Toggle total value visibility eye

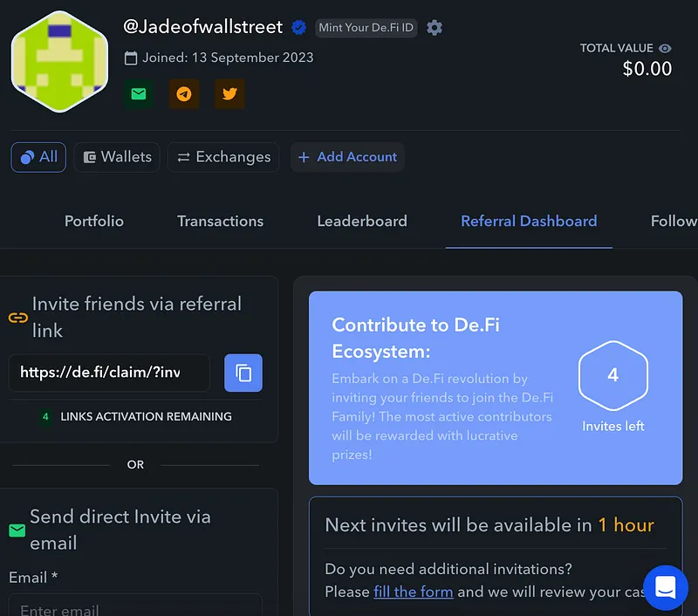[x=665, y=48]
